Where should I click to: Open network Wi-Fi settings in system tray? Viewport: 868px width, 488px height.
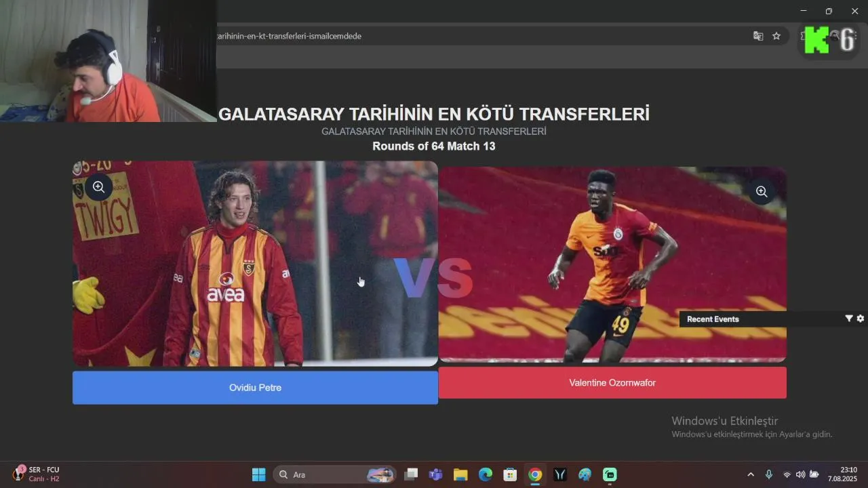[x=787, y=474]
